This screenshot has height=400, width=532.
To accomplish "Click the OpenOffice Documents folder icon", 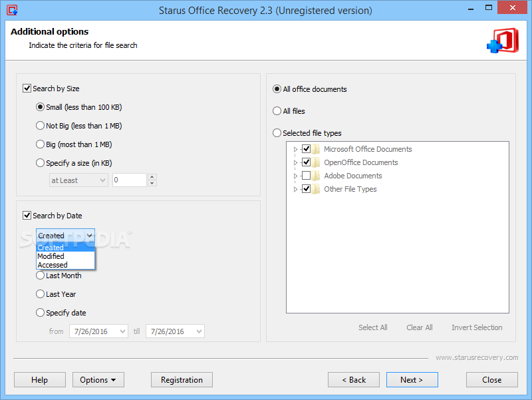I will (x=315, y=162).
